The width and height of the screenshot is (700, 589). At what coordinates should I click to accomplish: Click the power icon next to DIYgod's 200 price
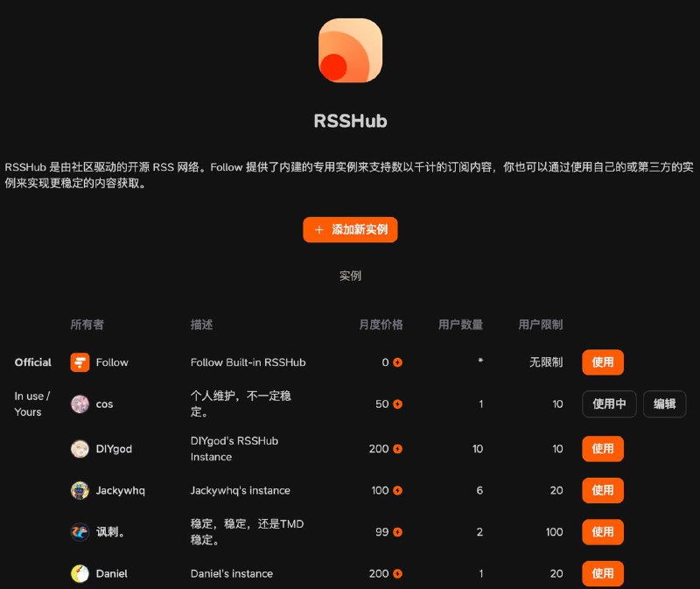click(x=398, y=449)
